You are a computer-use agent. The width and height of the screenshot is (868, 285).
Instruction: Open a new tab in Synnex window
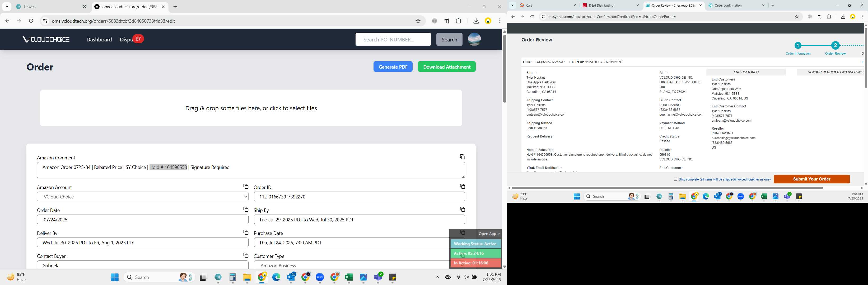(773, 5)
